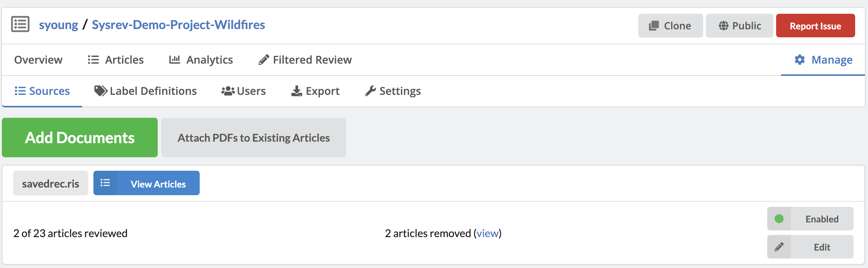Open the removed articles view link
This screenshot has height=268, width=868.
coord(487,233)
